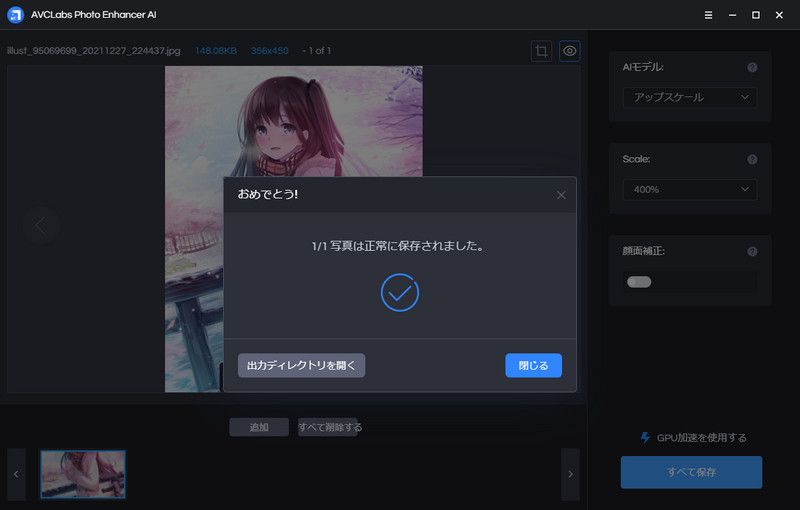This screenshot has height=510, width=800.
Task: Toggle the 顔面補正 switch
Action: tap(639, 282)
